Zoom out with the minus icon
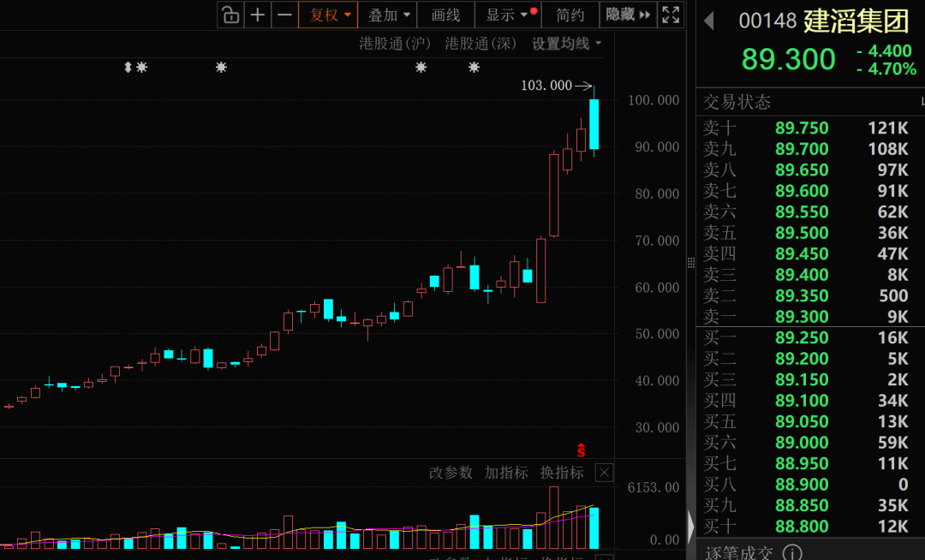This screenshot has height=560, width=925. coord(284,15)
